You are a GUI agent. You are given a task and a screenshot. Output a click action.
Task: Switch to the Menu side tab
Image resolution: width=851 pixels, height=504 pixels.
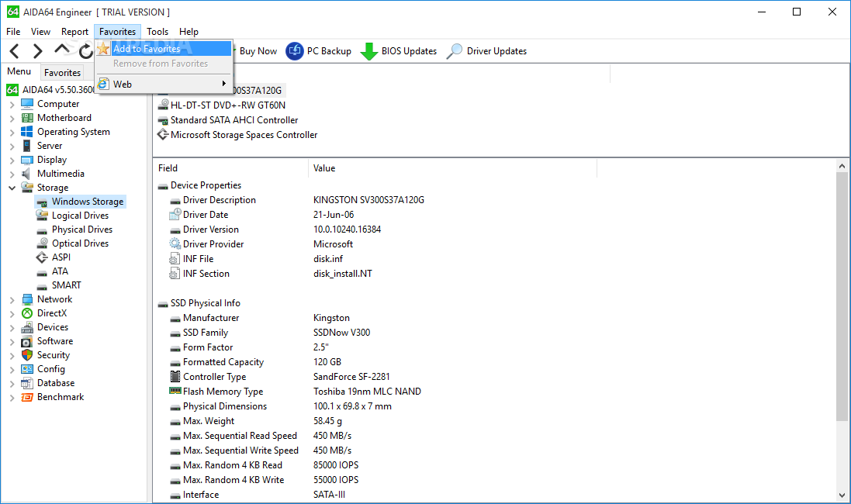coord(19,71)
